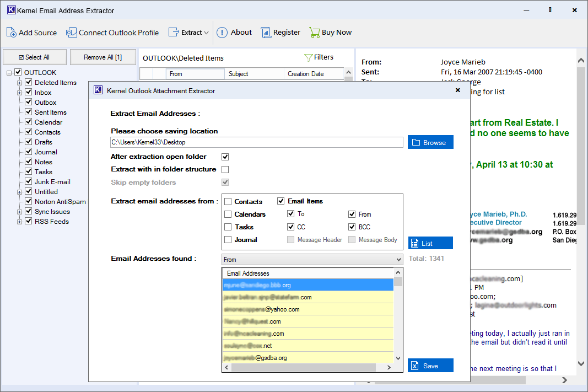
Task: Click the Browse folder button
Action: coord(430,142)
